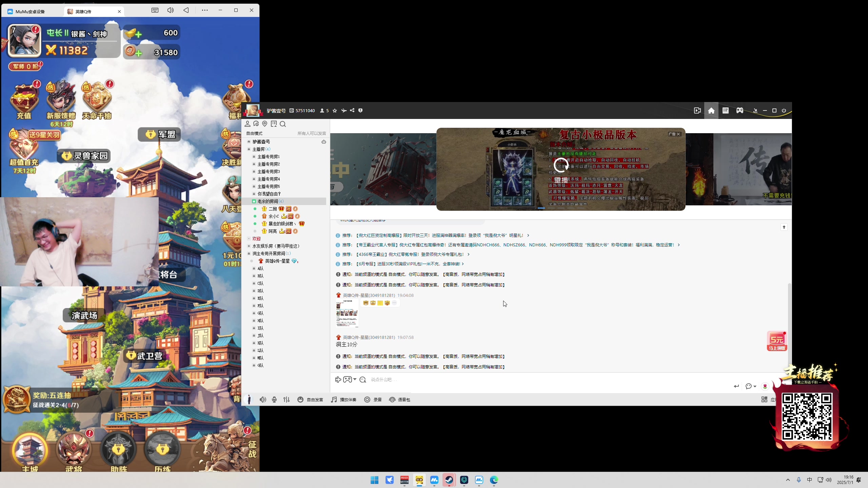Select the home tab in YY top bar
The image size is (868, 488).
(711, 110)
